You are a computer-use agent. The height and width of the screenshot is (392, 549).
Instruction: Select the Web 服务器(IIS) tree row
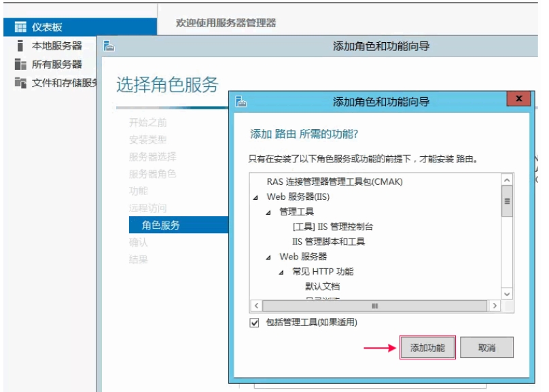pos(298,197)
